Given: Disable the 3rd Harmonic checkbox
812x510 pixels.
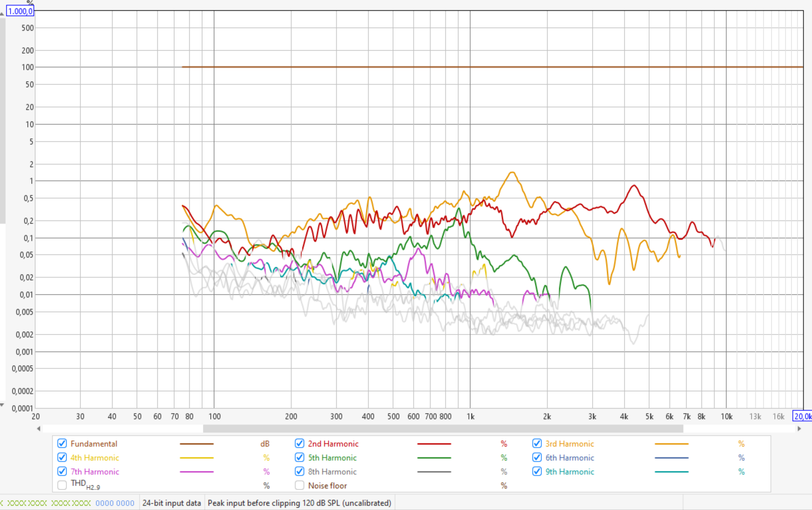Looking at the screenshot, I should (x=537, y=443).
